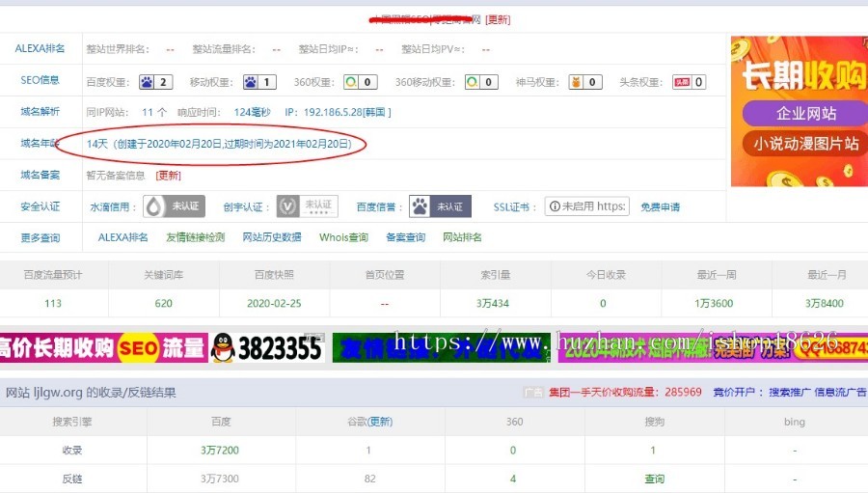Screen dimensions: 868x493
Task: Click 集团一手天价收购流量 285969 ad link
Action: [625, 393]
